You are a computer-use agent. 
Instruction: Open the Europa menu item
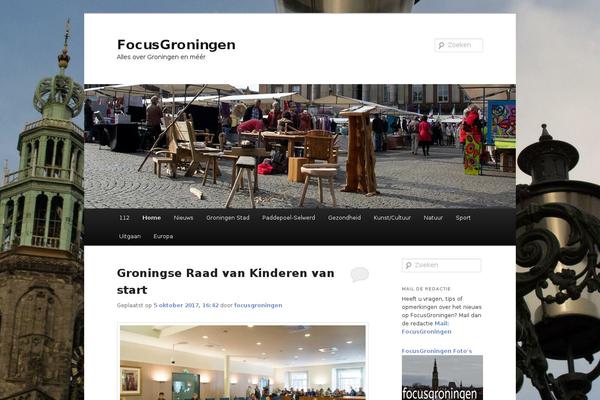point(163,237)
